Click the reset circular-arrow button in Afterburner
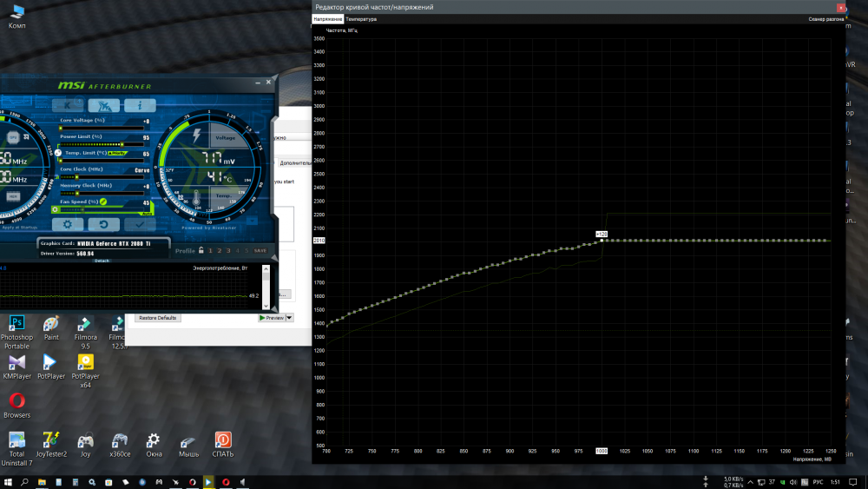The image size is (868, 489). point(103,224)
